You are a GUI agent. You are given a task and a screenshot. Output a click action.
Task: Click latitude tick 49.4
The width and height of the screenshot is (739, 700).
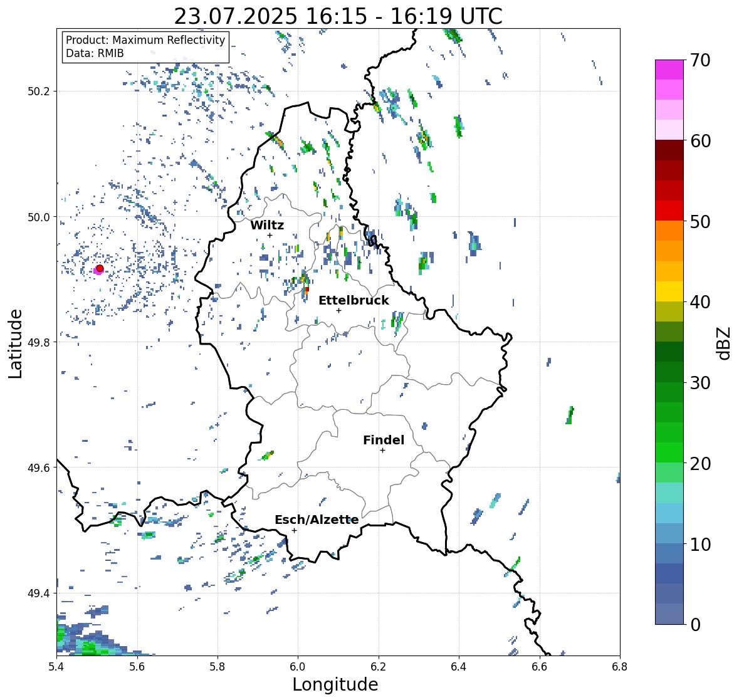(39, 593)
